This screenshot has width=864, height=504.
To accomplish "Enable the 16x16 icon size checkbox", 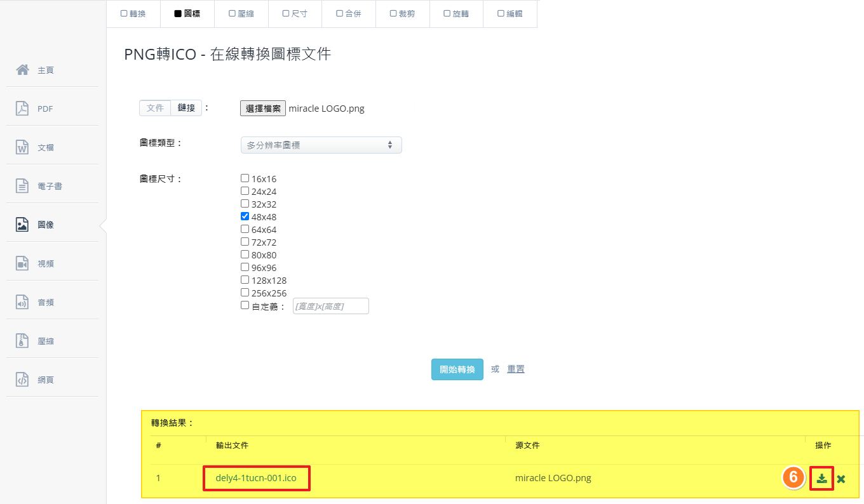I will click(x=245, y=178).
